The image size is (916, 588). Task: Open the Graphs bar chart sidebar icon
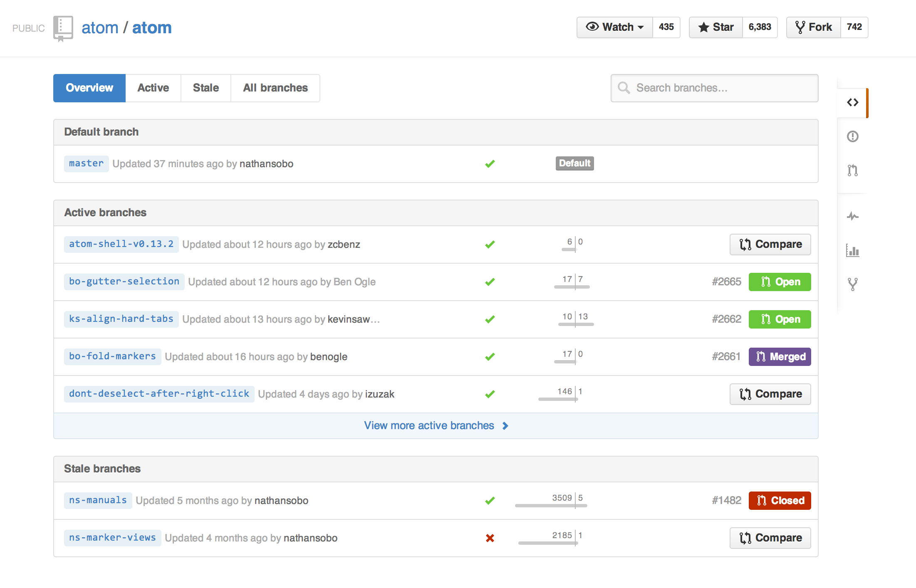tap(852, 250)
